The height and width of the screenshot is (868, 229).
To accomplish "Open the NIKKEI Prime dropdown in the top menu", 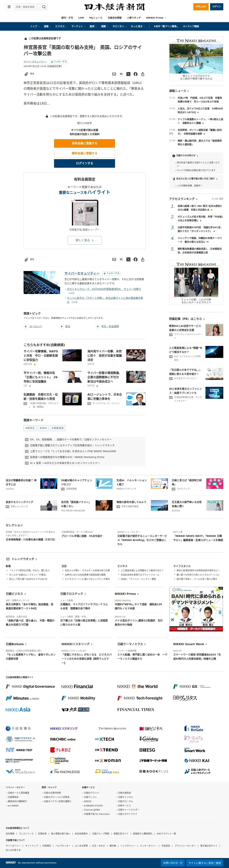I will (156, 18).
